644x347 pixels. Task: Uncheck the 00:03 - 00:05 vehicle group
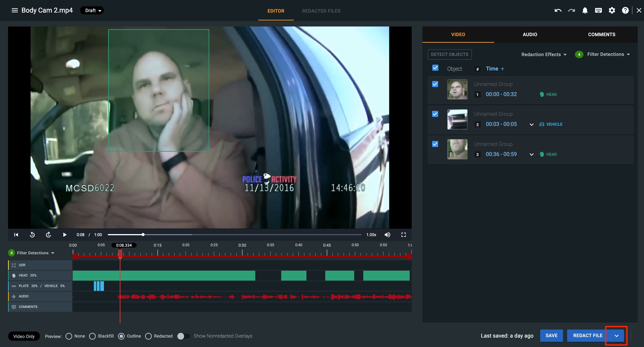point(435,114)
